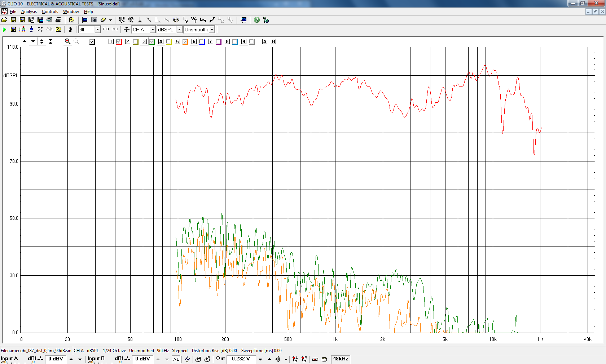This screenshot has width=606, height=364.
Task: Open the Help menu
Action: (x=88, y=12)
